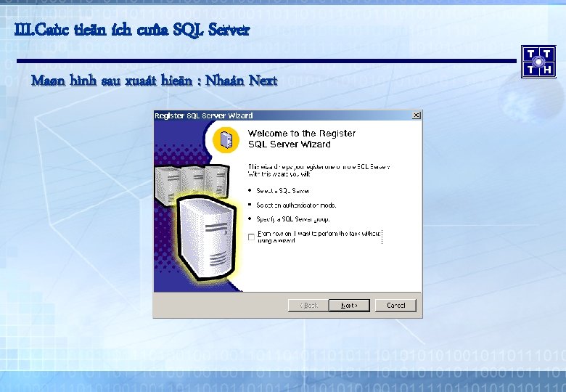The height and width of the screenshot is (392, 566).
Task: Click the Next button in the wizard
Action: click(x=349, y=306)
